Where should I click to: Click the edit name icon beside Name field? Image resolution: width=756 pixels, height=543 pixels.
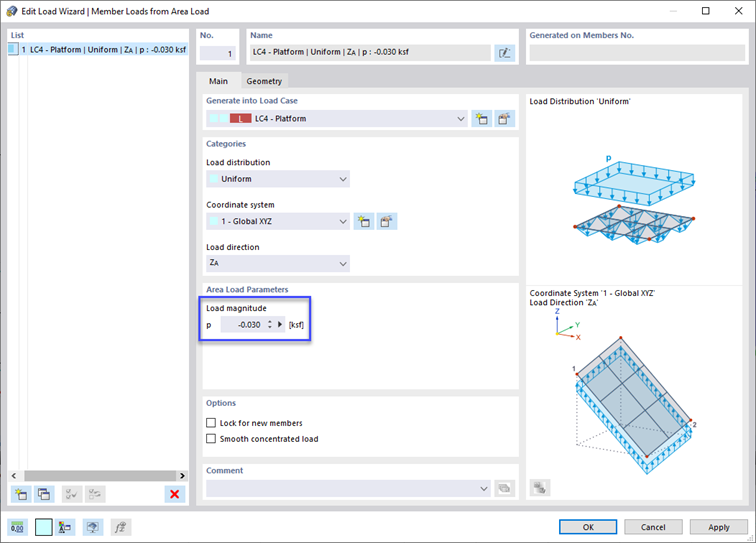coord(504,53)
